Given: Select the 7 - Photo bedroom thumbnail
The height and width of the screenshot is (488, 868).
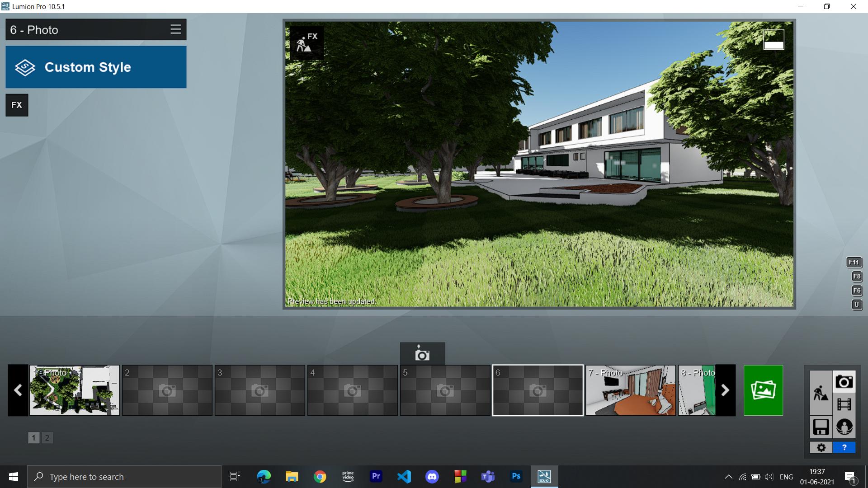Looking at the screenshot, I should pos(630,390).
